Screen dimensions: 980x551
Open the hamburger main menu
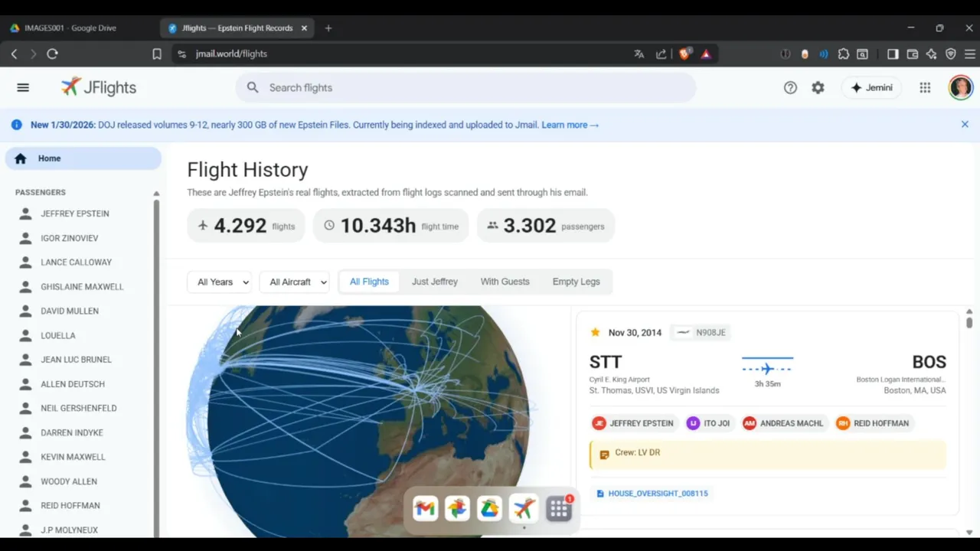click(23, 87)
